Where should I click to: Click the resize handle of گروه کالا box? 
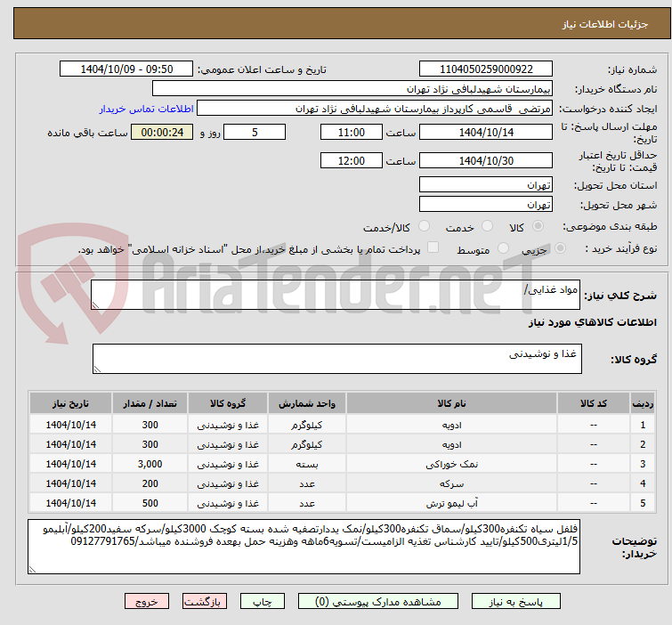coord(97,369)
